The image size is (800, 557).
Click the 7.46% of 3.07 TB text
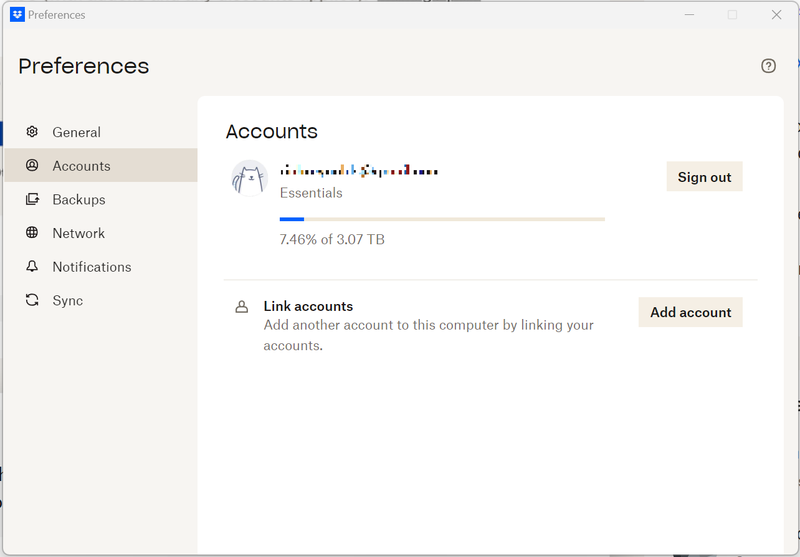[x=332, y=240]
